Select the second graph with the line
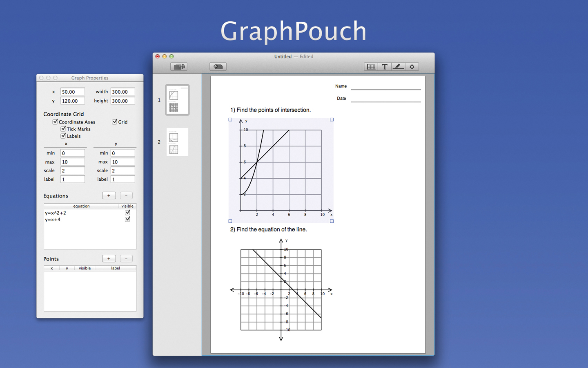The height and width of the screenshot is (368, 588). [281, 289]
